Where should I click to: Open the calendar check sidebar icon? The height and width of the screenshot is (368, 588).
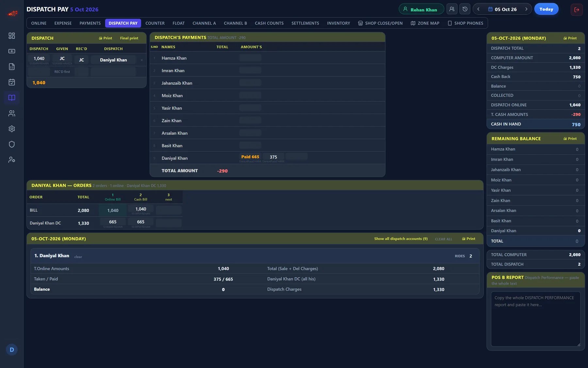pyautogui.click(x=12, y=82)
